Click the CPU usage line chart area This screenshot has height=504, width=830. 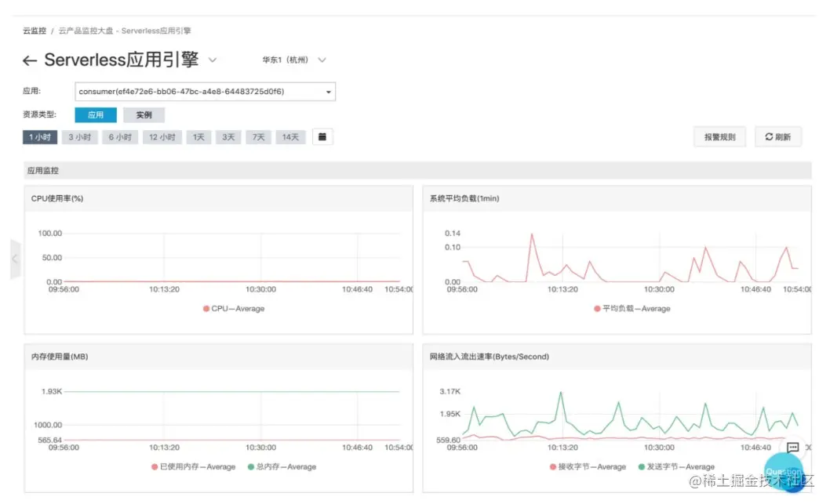pyautogui.click(x=232, y=258)
